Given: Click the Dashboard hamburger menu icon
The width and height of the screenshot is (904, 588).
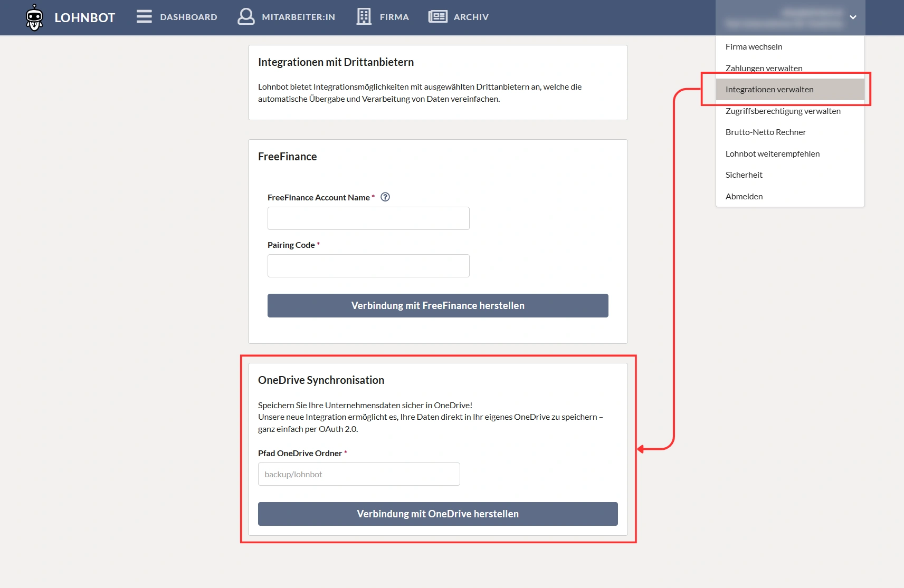Looking at the screenshot, I should [144, 17].
